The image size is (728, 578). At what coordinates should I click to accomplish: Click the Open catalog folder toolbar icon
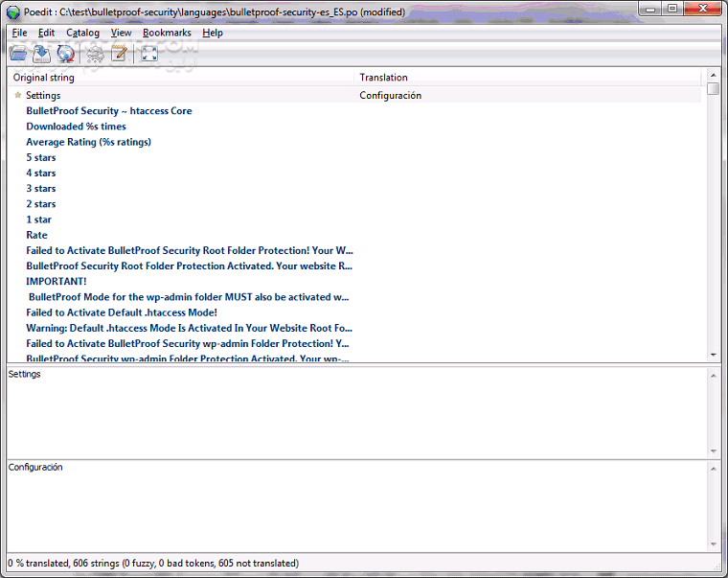coord(18,54)
